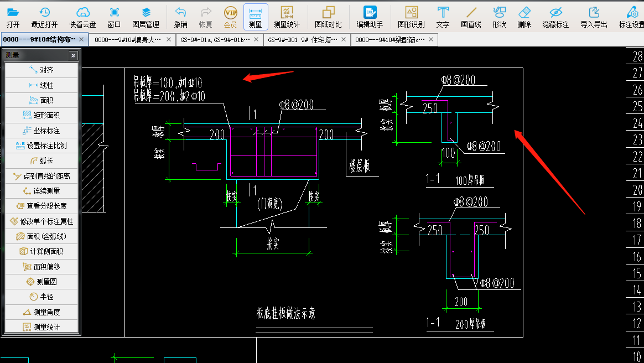Close the GS-9#-01a tab
The image size is (644, 363).
click(256, 39)
